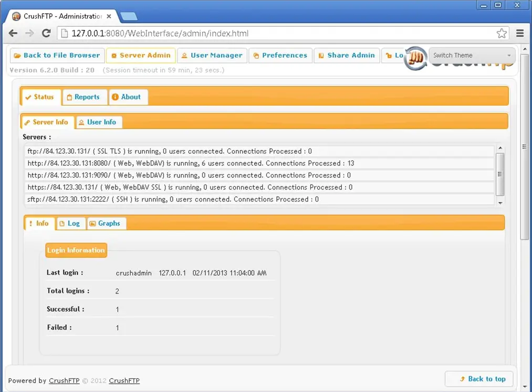Viewport: 532px width, 392px height.
Task: Click the servers list scrollbar thumb
Action: (500, 174)
